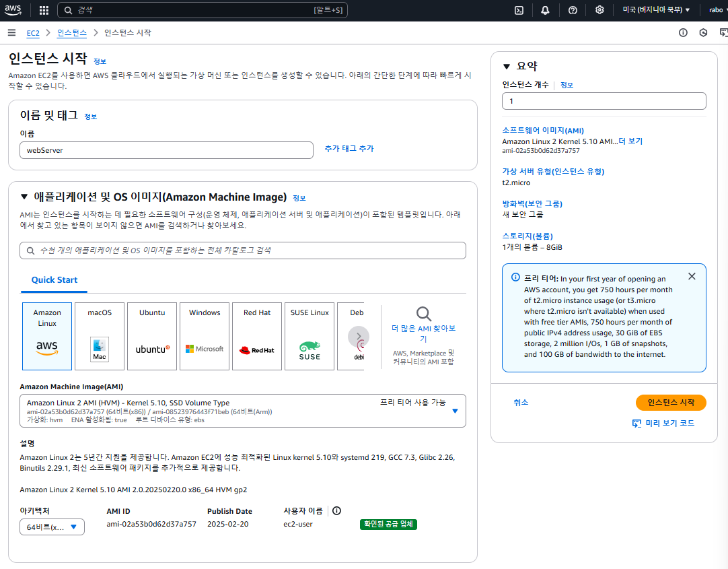Screen dimensions: 728x569
Task: Open the region selector 미국 (버지니아 북부)
Action: coord(656,9)
